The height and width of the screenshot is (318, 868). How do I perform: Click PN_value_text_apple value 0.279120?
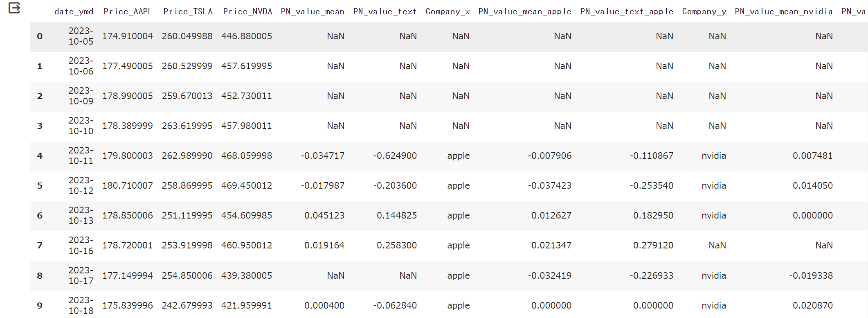[653, 246]
